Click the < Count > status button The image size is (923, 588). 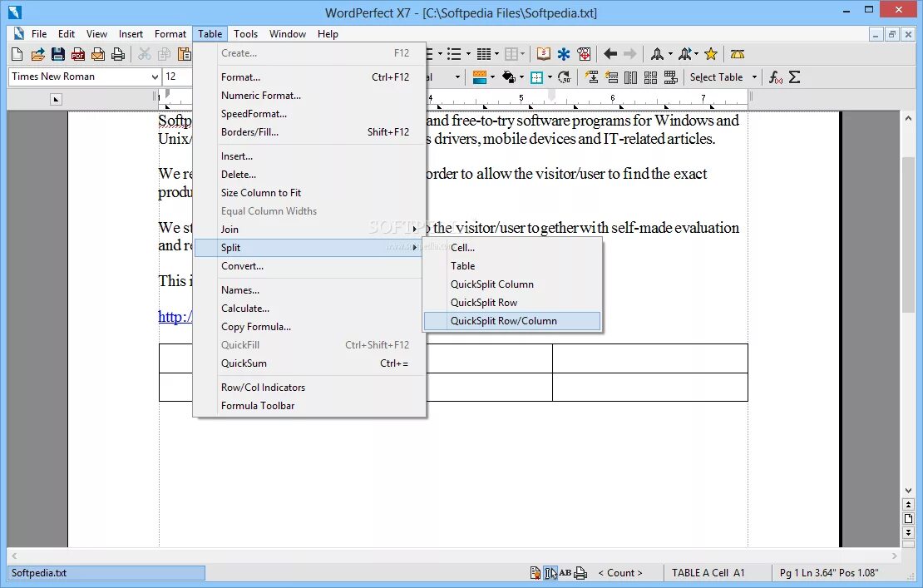coord(619,573)
